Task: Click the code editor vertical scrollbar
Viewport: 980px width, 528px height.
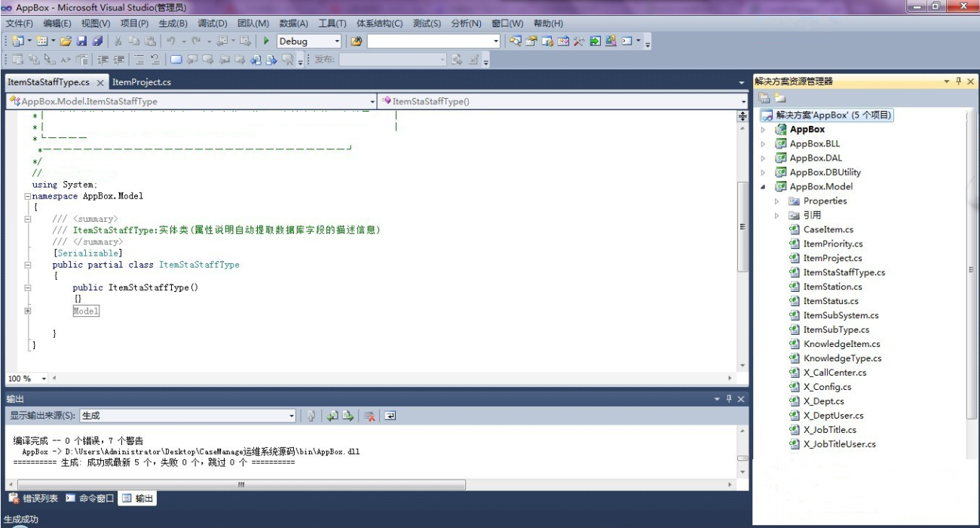Action: click(742, 226)
